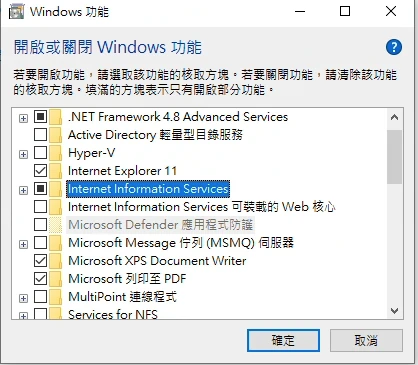
Task: Expand .NET Framework 4.8 Advanced Services node
Action: click(x=23, y=118)
